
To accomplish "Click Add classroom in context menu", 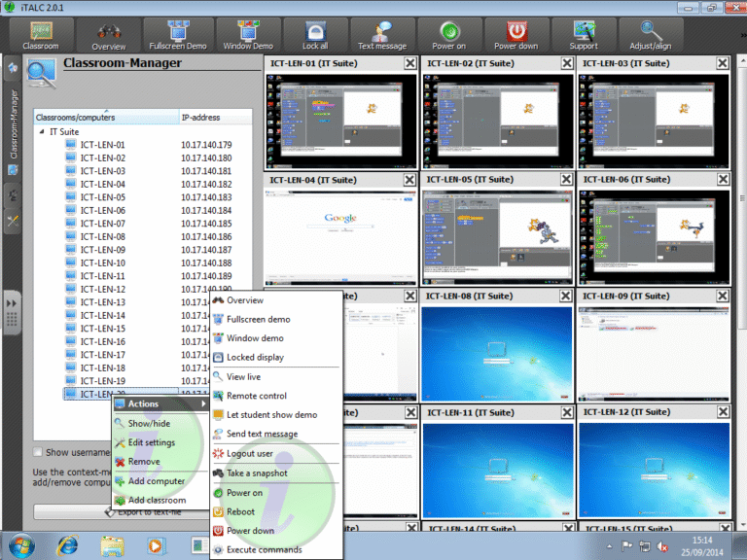I will tap(156, 500).
